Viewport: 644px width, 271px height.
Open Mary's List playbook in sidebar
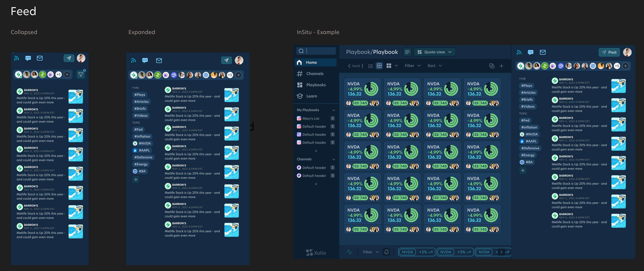(310, 118)
